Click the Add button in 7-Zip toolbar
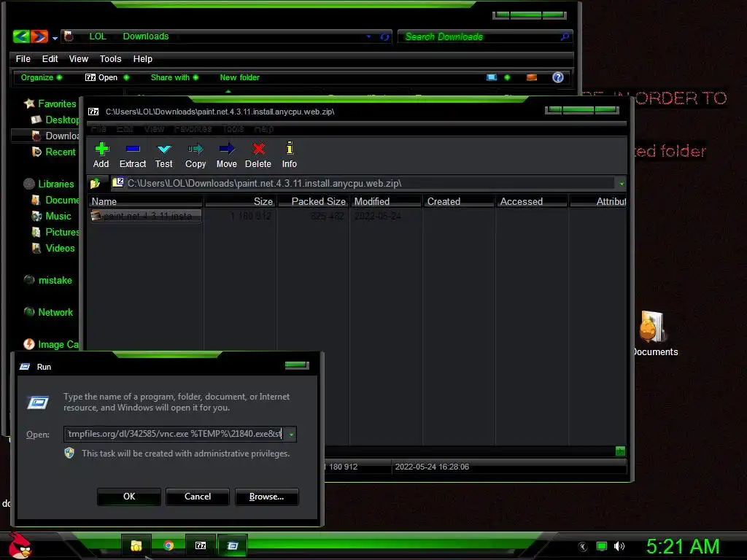Image resolution: width=747 pixels, height=560 pixels. (101, 155)
